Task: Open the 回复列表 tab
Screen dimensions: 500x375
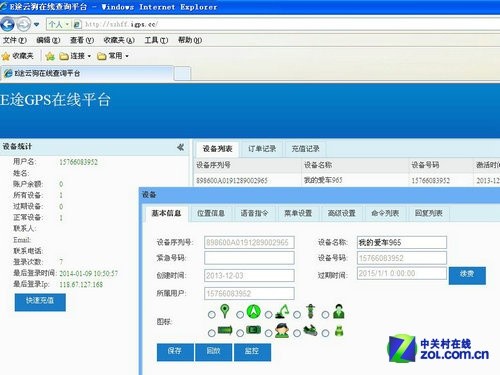Action: [429, 213]
